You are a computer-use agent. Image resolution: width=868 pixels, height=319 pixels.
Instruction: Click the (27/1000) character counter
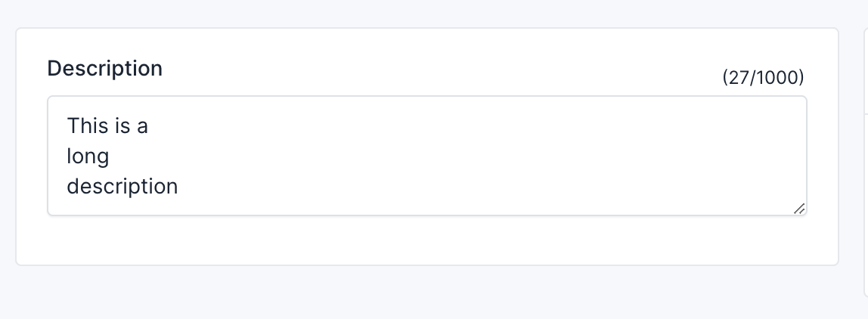pyautogui.click(x=763, y=78)
